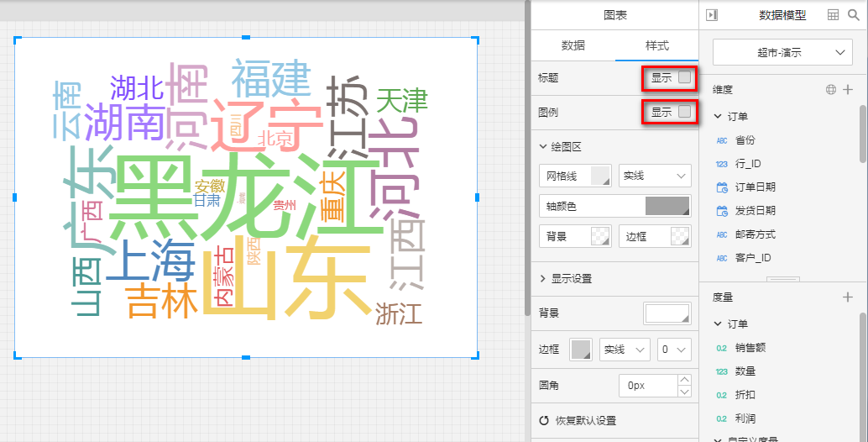
Task: Open the 网格线 line style dropdown
Action: pos(654,176)
